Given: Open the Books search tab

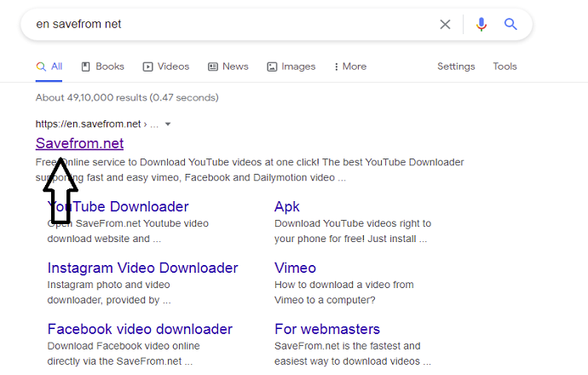Looking at the screenshot, I should [x=102, y=66].
